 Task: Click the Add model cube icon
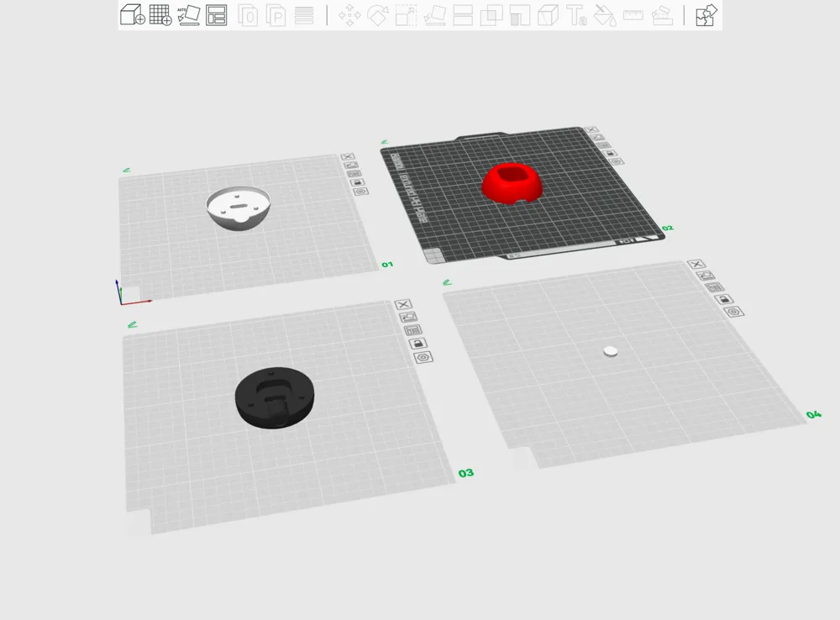pos(132,15)
